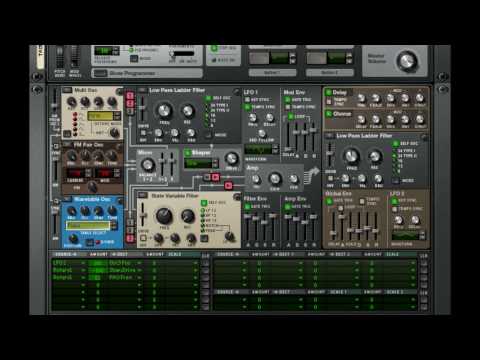Select the LFO 1 waveform display

pos(259,150)
